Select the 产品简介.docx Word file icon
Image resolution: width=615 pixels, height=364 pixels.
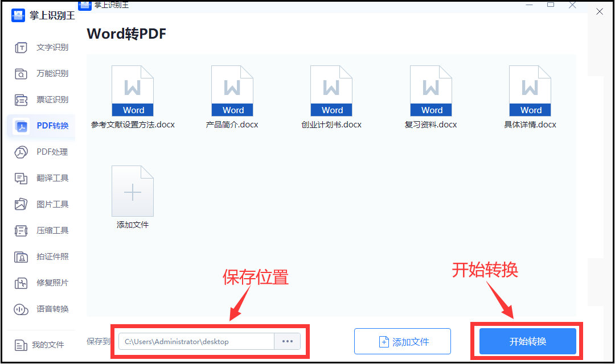point(232,91)
